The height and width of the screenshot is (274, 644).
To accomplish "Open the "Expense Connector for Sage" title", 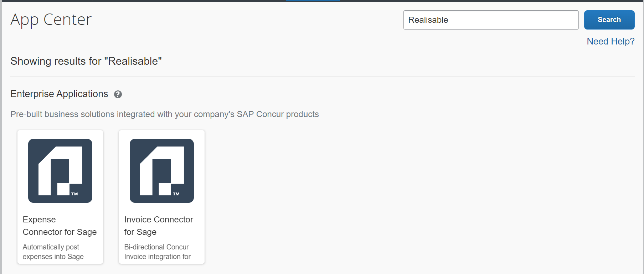I will click(x=60, y=226).
